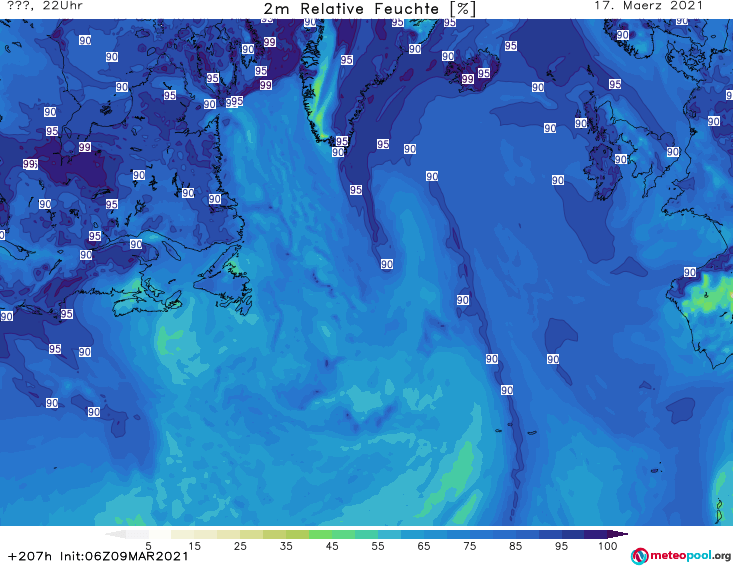The image size is (733, 566).
Task: Click the '5' value on the color scale
Action: (x=148, y=546)
